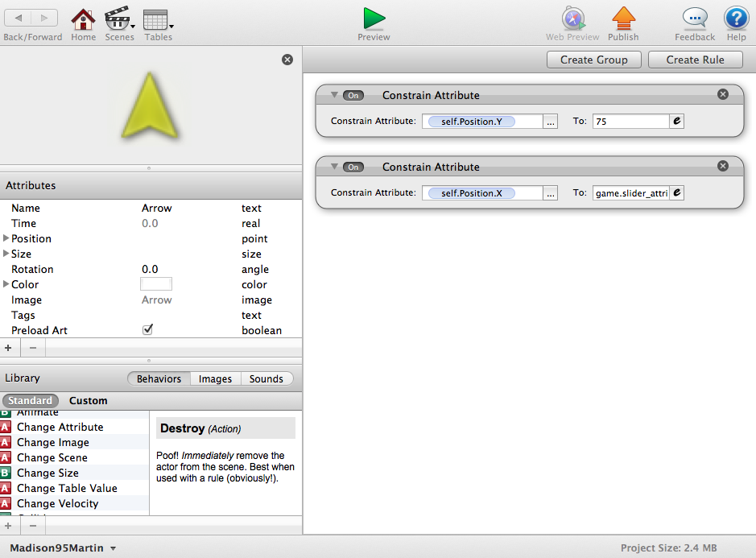The width and height of the screenshot is (756, 558).
Task: Select Change Size behavior
Action: pyautogui.click(x=74, y=473)
